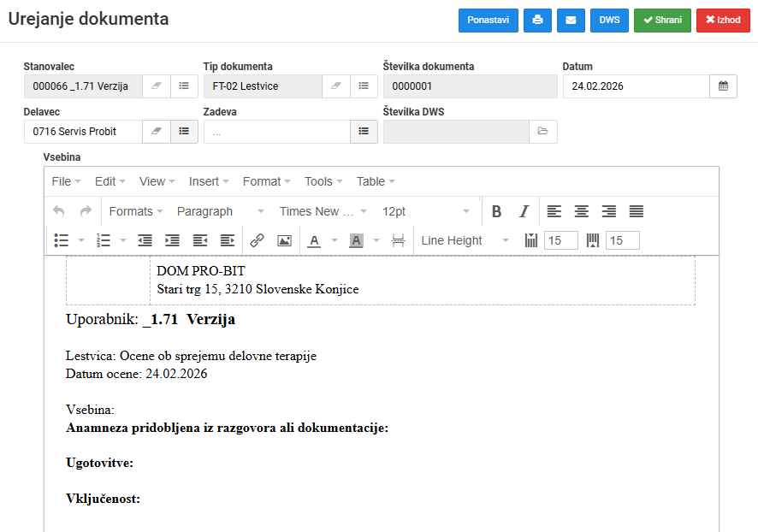Open the bullet list style dropdown arrow
Screen dimensions: 758x532
(x=81, y=240)
